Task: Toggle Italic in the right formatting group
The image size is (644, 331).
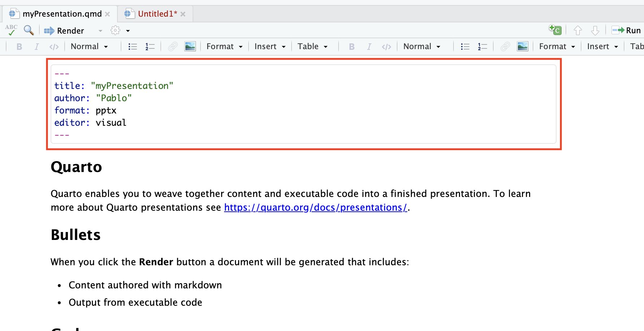Action: coord(369,47)
